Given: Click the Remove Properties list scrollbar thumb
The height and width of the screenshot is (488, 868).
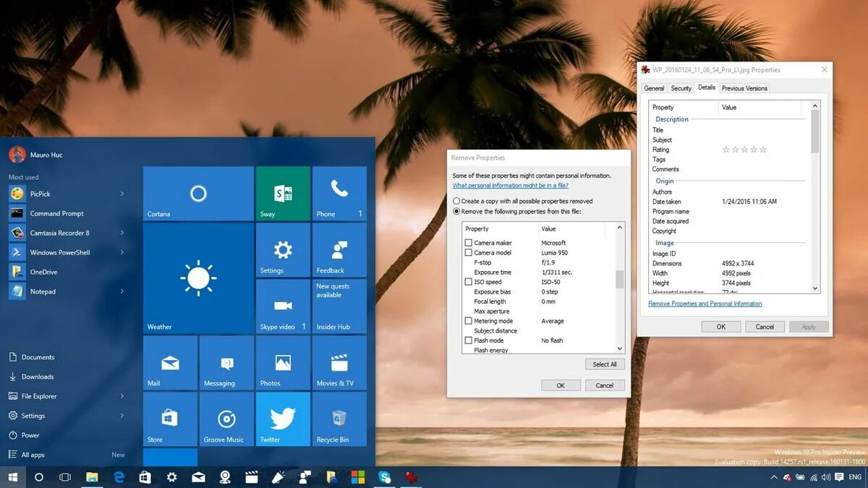Looking at the screenshot, I should [619, 280].
